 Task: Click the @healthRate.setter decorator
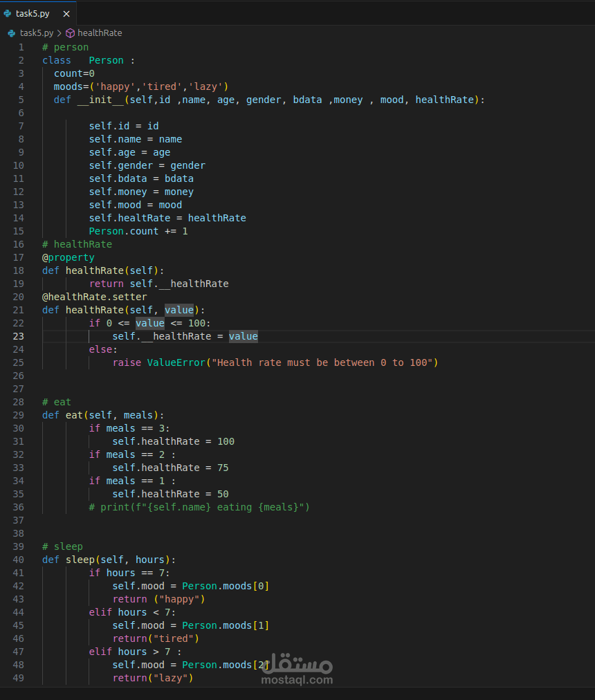(94, 297)
